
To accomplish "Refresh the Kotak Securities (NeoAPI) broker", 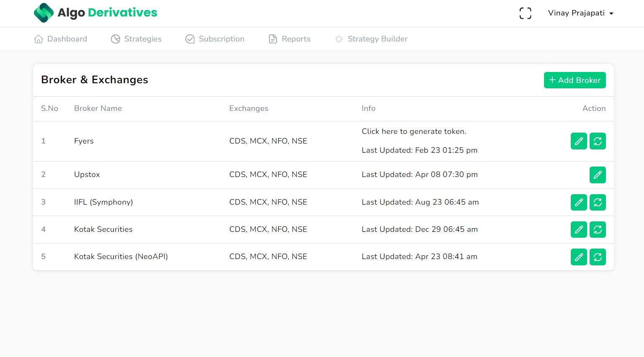I will 598,257.
